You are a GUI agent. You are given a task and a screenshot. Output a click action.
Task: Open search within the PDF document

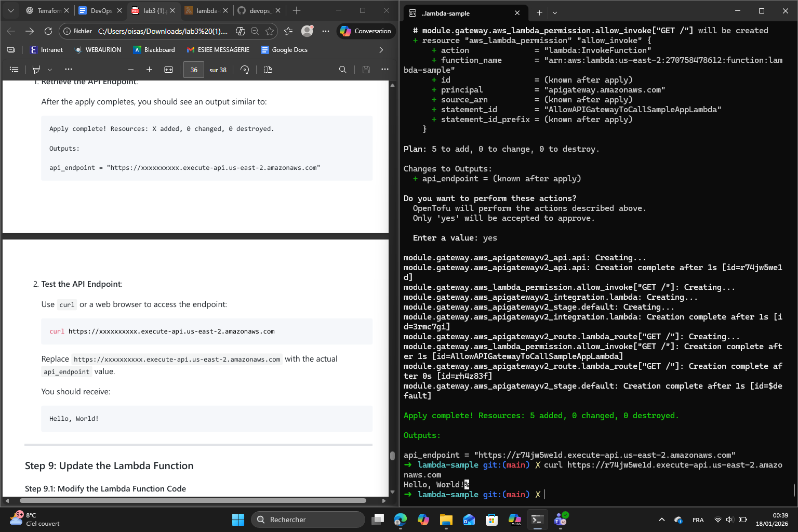342,69
